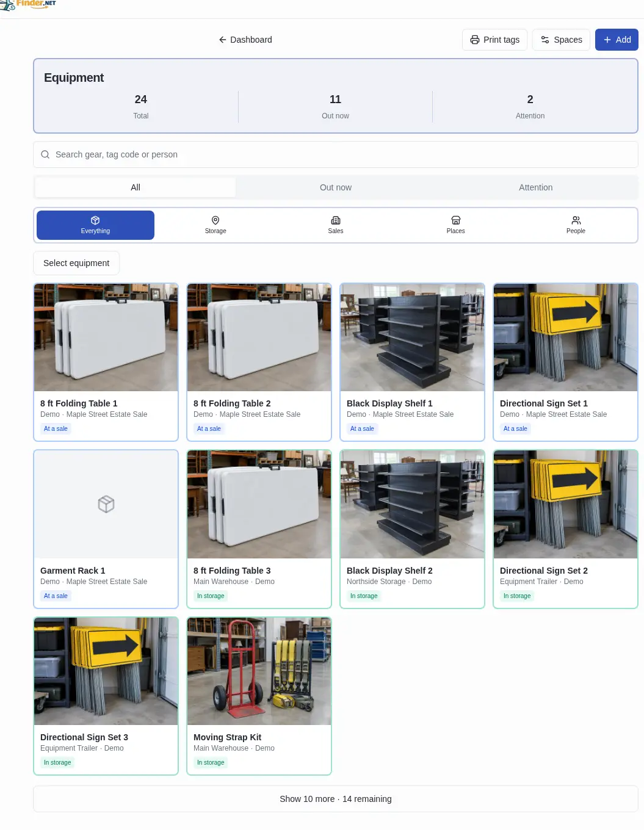This screenshot has width=644, height=830.
Task: Click the Equipment heading
Action: tap(74, 78)
